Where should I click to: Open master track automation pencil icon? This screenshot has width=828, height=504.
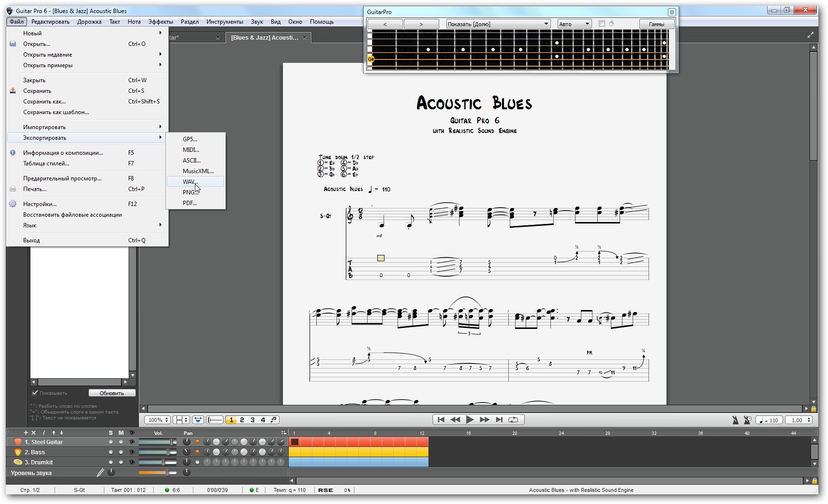[100, 473]
